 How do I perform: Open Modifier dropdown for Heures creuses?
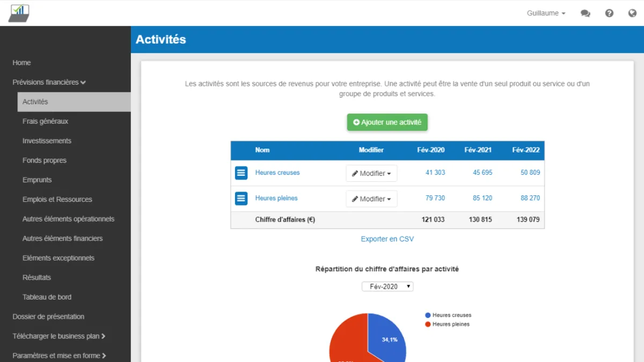click(371, 173)
